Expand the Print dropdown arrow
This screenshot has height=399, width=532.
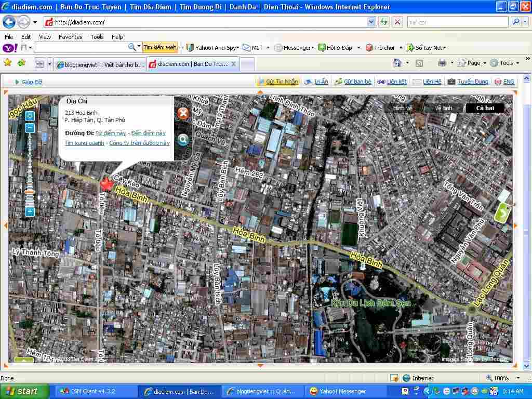pos(452,63)
